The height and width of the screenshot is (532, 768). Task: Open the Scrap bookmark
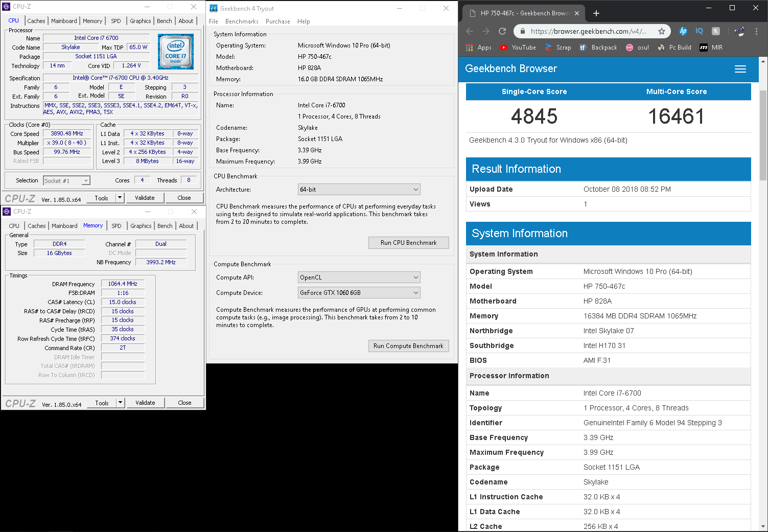click(558, 48)
